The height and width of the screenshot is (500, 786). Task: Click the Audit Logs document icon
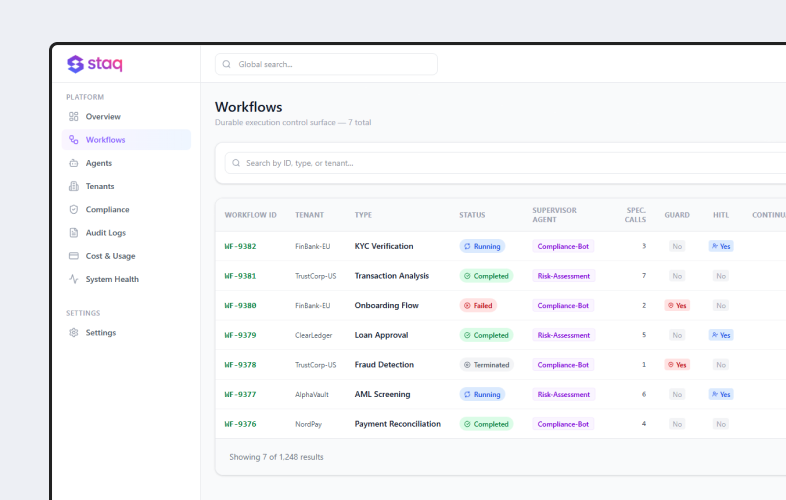[x=74, y=233]
